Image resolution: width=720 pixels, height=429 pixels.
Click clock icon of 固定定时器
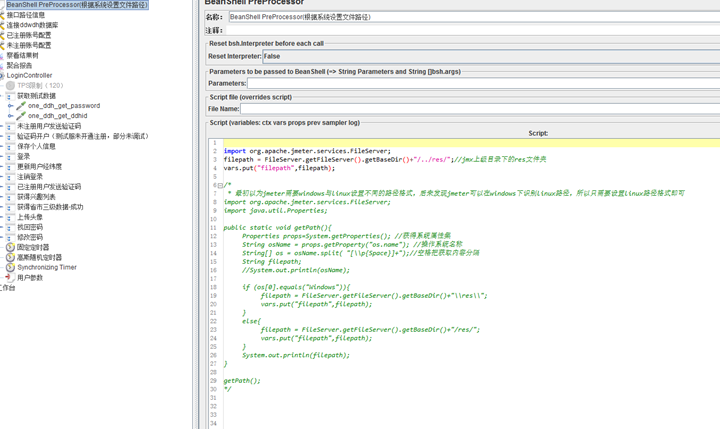pyautogui.click(x=11, y=247)
